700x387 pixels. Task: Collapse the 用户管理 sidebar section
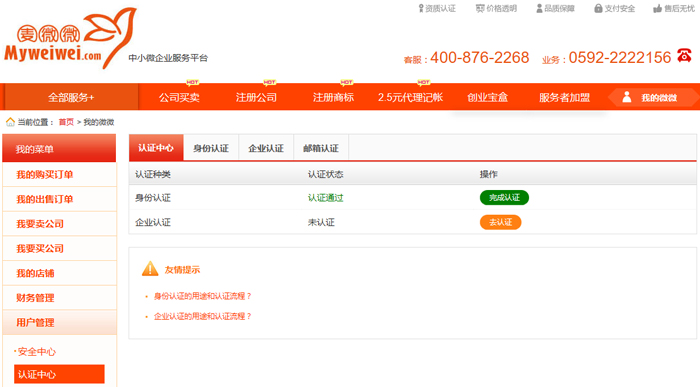point(59,322)
